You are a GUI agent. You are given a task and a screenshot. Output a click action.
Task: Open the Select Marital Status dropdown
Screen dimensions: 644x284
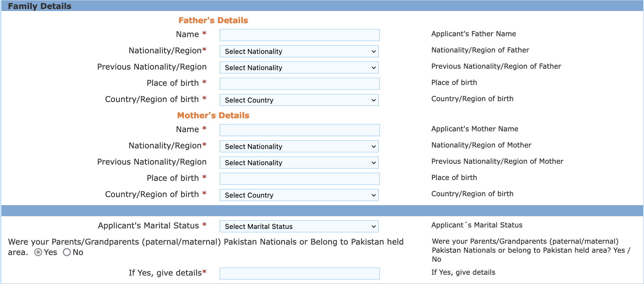click(x=299, y=226)
